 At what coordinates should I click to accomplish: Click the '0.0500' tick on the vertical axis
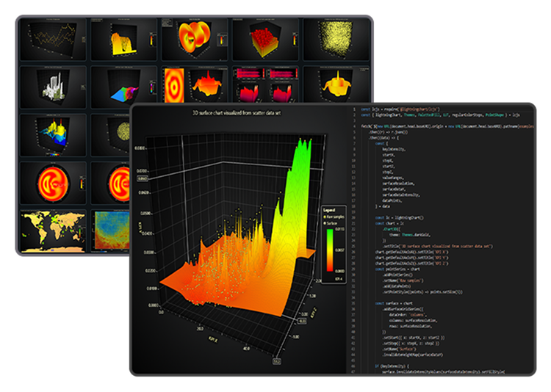point(145,213)
